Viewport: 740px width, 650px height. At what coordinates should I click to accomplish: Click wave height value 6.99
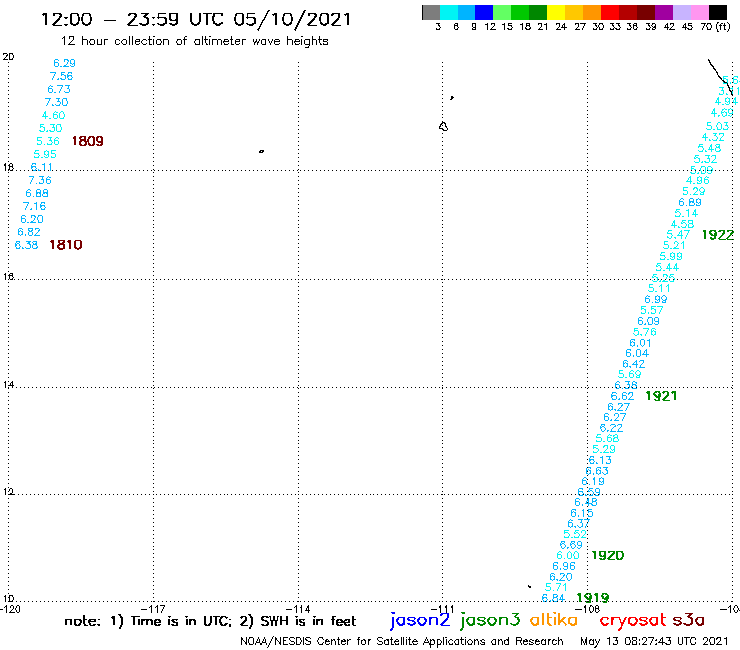pos(656,299)
